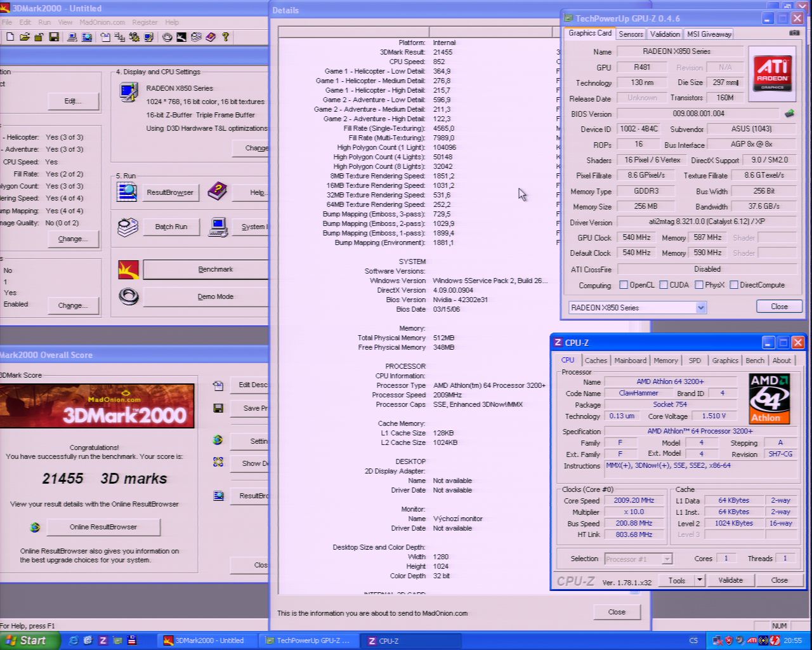Click the Batch Run button
The image size is (812, 650).
(171, 227)
